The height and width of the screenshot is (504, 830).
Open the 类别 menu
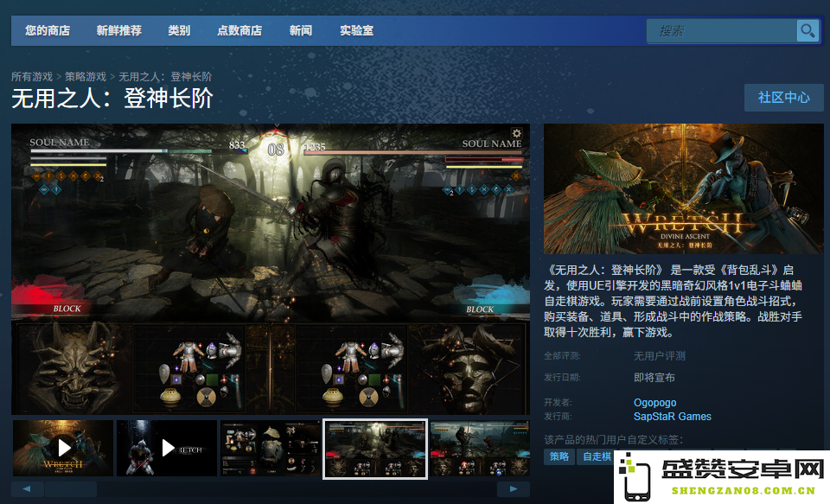[179, 31]
